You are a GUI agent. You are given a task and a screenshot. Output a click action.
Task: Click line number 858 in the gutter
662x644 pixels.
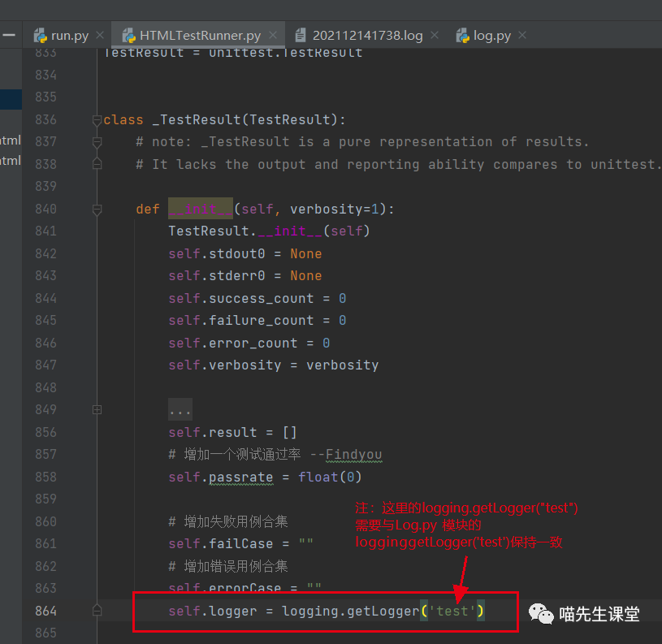(x=46, y=477)
